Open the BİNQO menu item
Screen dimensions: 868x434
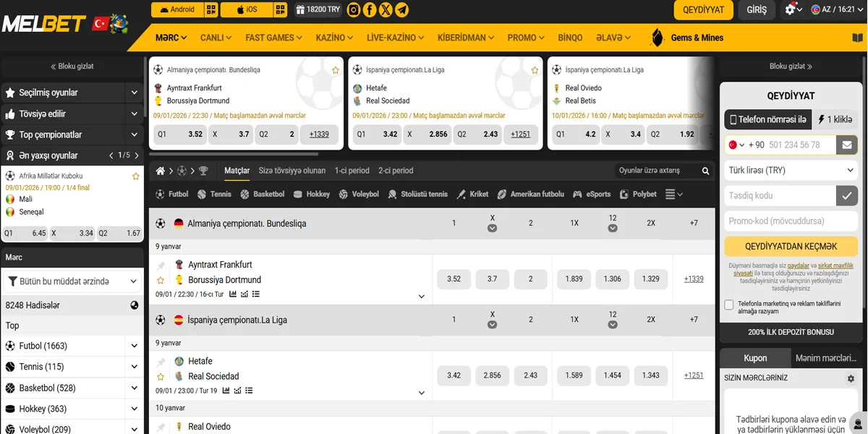click(x=570, y=38)
